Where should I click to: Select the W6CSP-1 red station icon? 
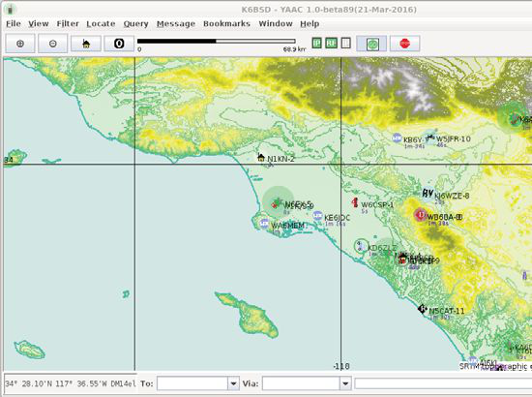[x=355, y=202]
